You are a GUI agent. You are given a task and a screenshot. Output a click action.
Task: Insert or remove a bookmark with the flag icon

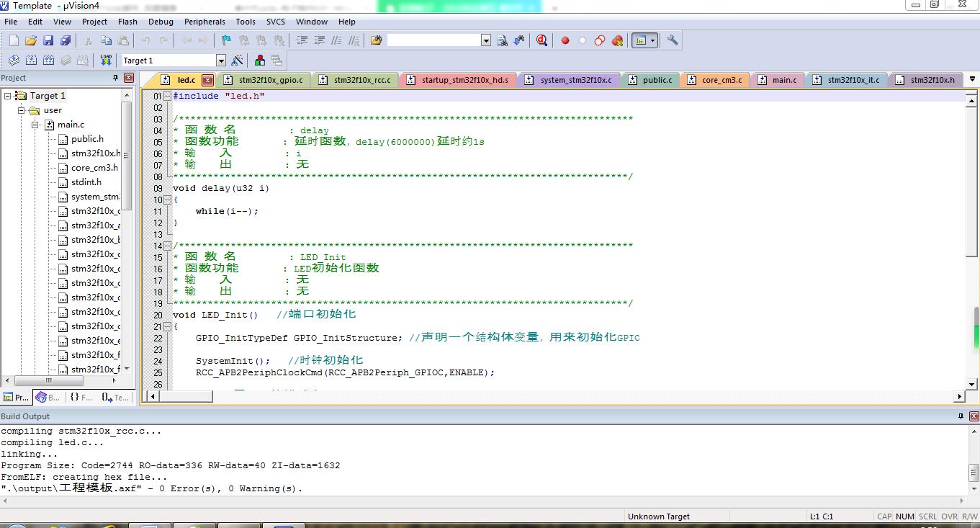click(x=226, y=40)
